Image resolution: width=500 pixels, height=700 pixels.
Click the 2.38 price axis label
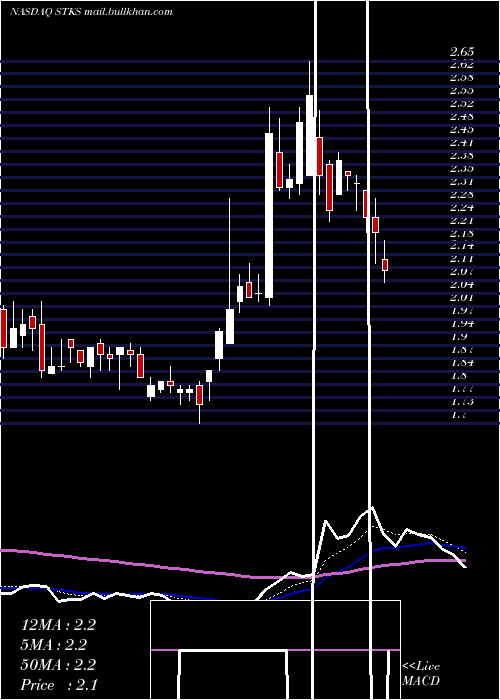pyautogui.click(x=462, y=156)
